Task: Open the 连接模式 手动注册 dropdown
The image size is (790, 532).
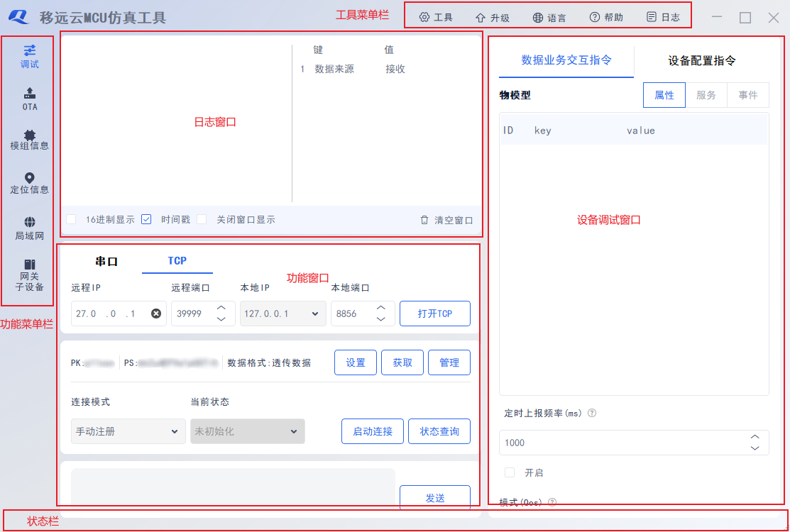Action: (x=128, y=431)
